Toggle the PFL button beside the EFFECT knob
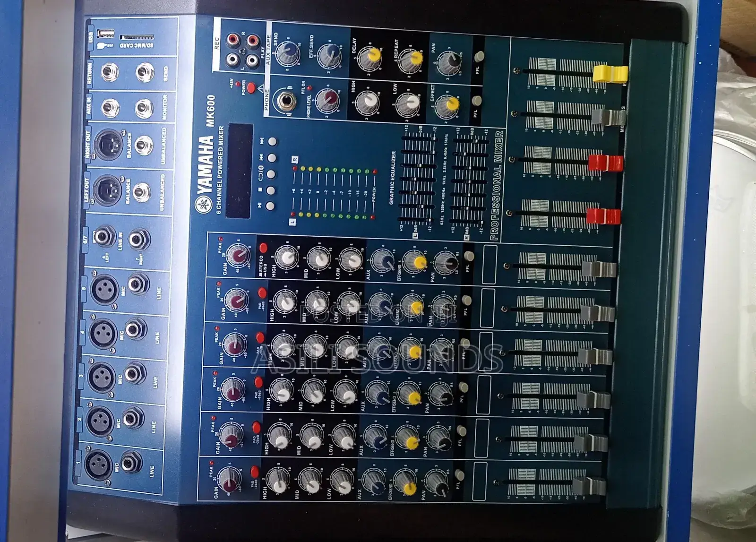This screenshot has height=542, width=756. click(x=476, y=100)
